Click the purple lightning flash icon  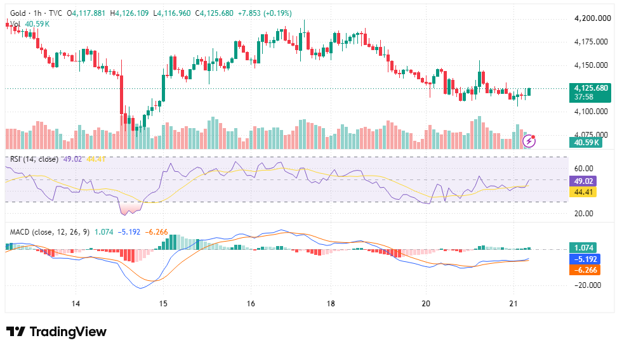coord(529,141)
